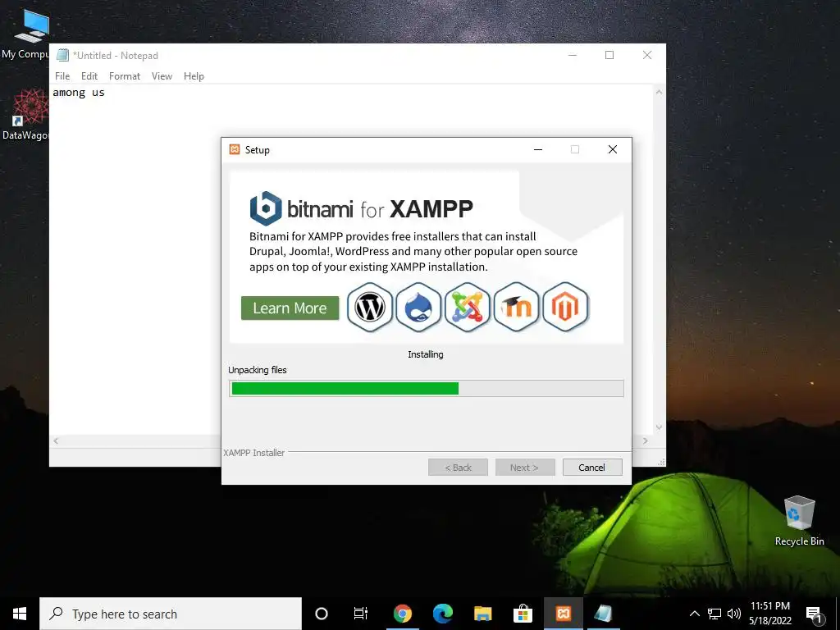Open the Windows Start menu
This screenshot has width=840, height=630.
20,614
